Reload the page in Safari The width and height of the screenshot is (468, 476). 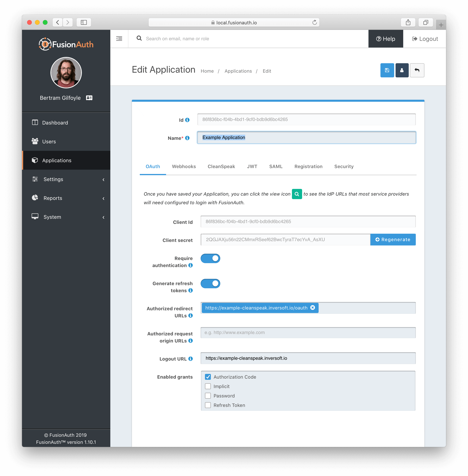(x=314, y=23)
